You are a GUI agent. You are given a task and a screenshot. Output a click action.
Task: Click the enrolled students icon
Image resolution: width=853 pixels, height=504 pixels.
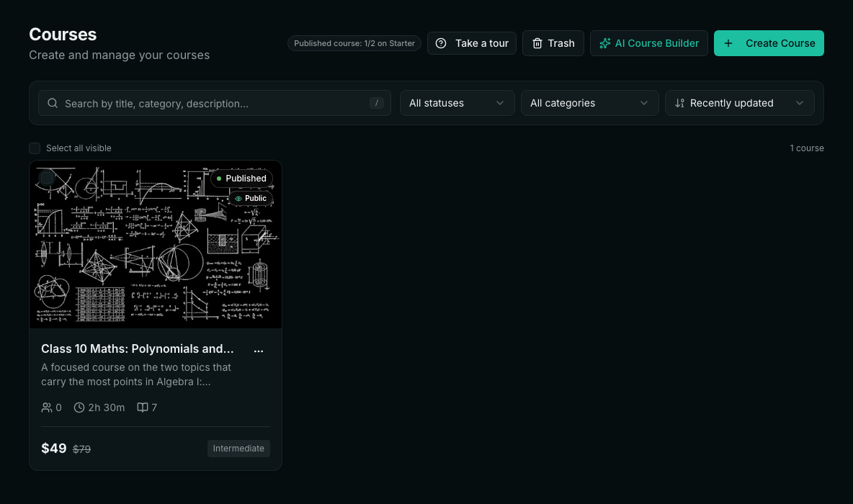[47, 408]
